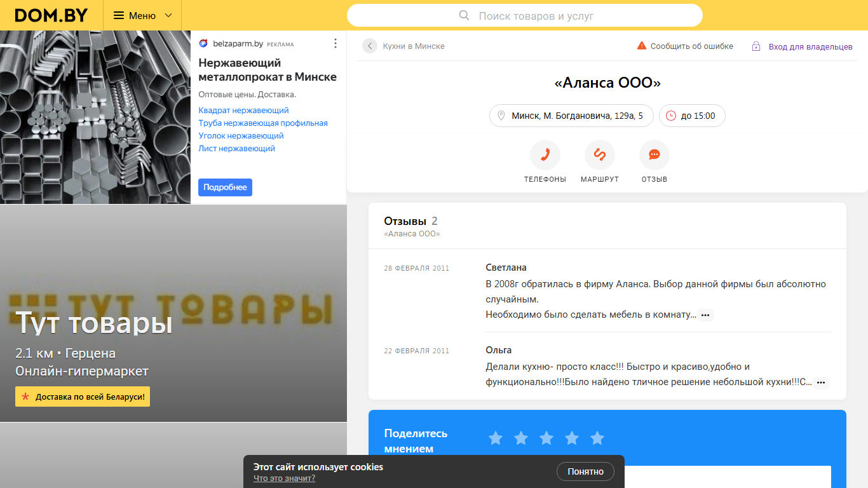868x488 pixels.
Task: Open Нержавеющий металлопрокат в Минске heading
Action: pyautogui.click(x=268, y=70)
